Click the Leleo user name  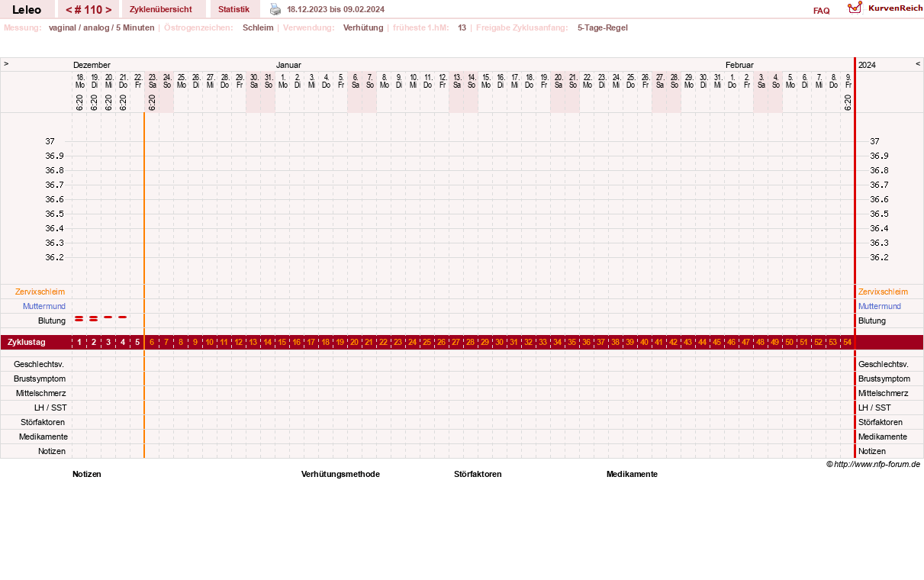(x=27, y=9)
